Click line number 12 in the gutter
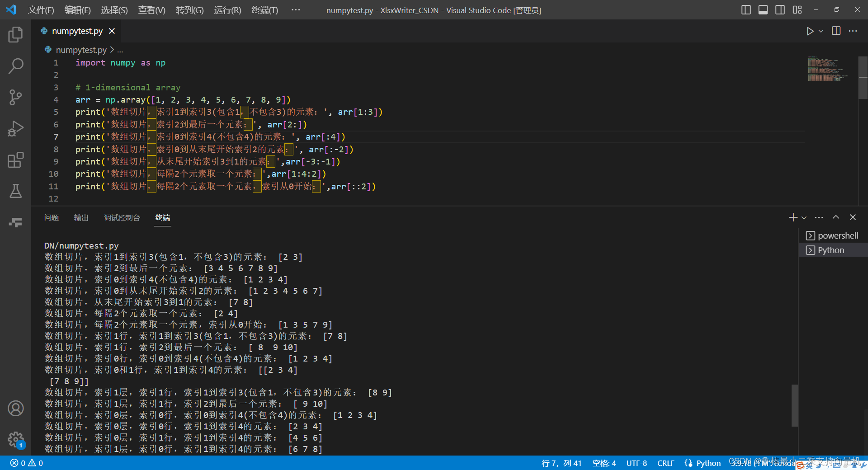Screen dimensions: 868x470 point(54,199)
